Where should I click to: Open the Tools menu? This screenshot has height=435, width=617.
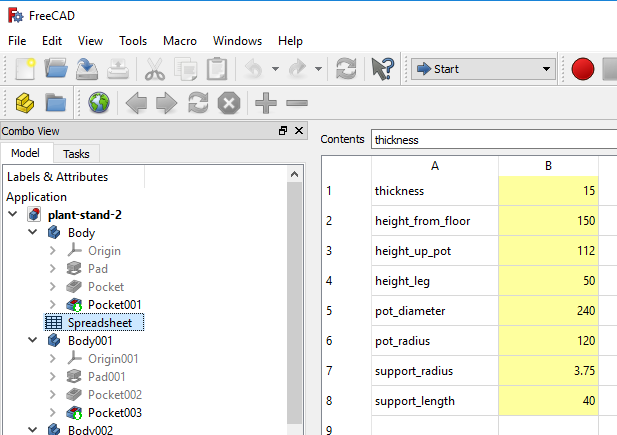[133, 41]
